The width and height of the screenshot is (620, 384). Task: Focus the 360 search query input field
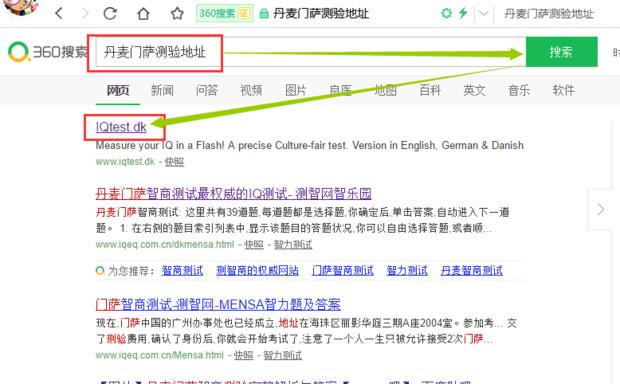click(310, 52)
